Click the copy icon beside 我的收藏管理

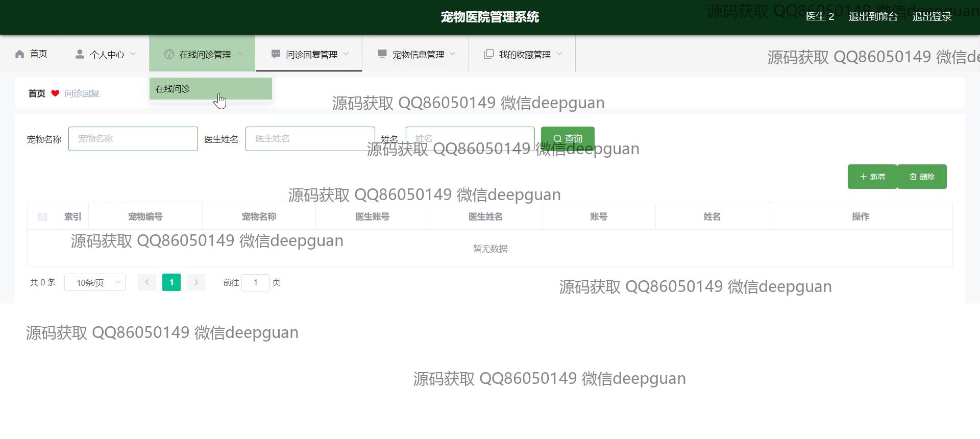(x=488, y=54)
